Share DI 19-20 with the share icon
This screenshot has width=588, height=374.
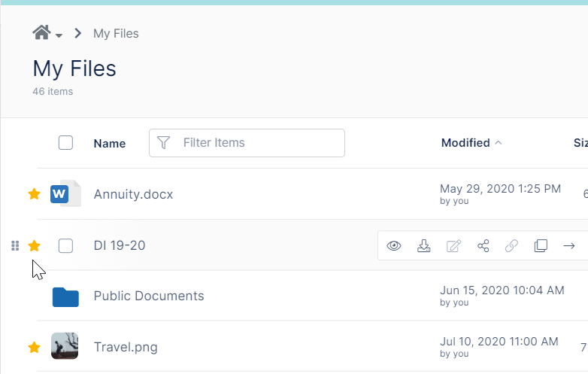point(483,245)
